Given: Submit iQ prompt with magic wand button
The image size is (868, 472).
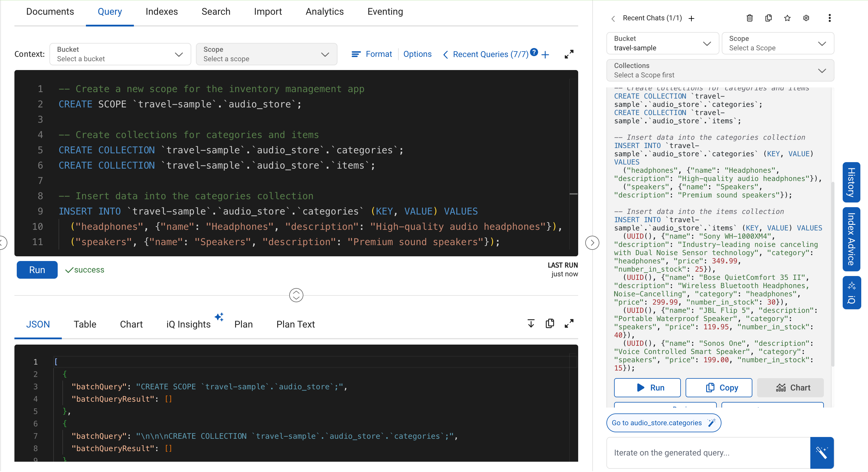Looking at the screenshot, I should 822,453.
